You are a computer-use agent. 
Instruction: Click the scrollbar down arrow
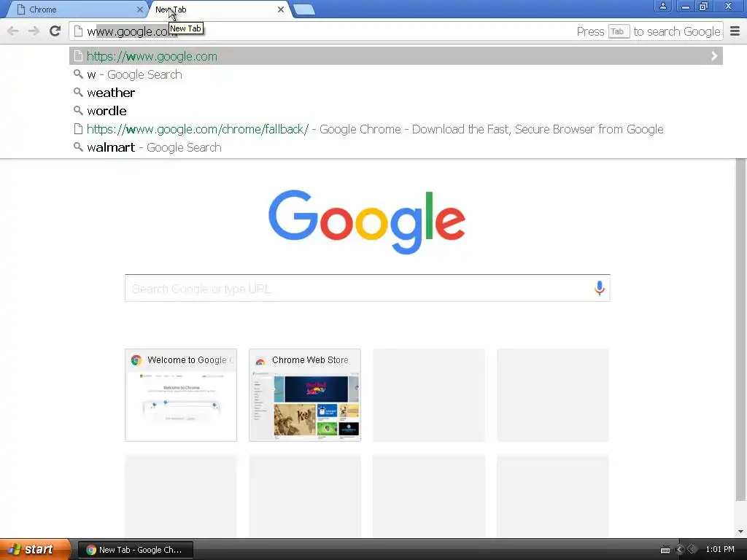point(740,532)
